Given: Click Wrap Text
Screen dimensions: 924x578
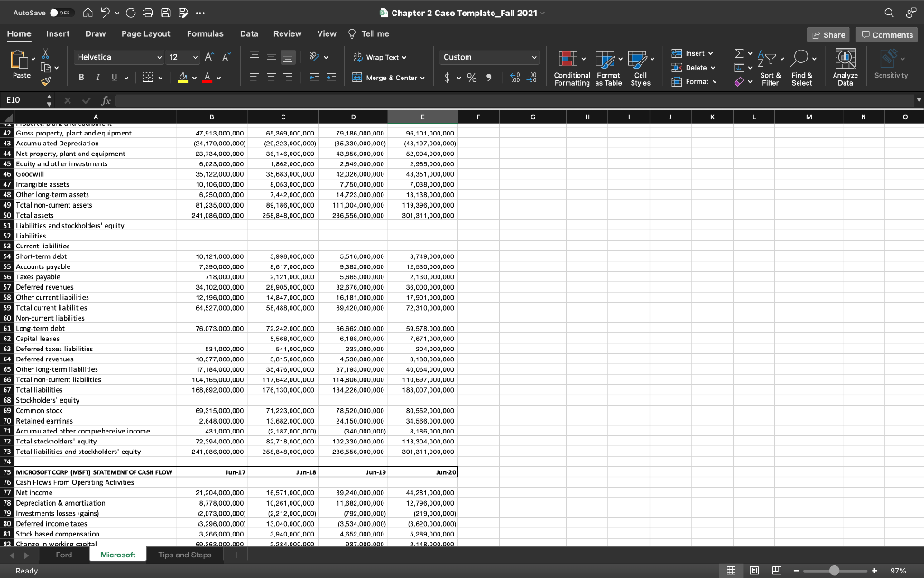Looking at the screenshot, I should [380, 57].
